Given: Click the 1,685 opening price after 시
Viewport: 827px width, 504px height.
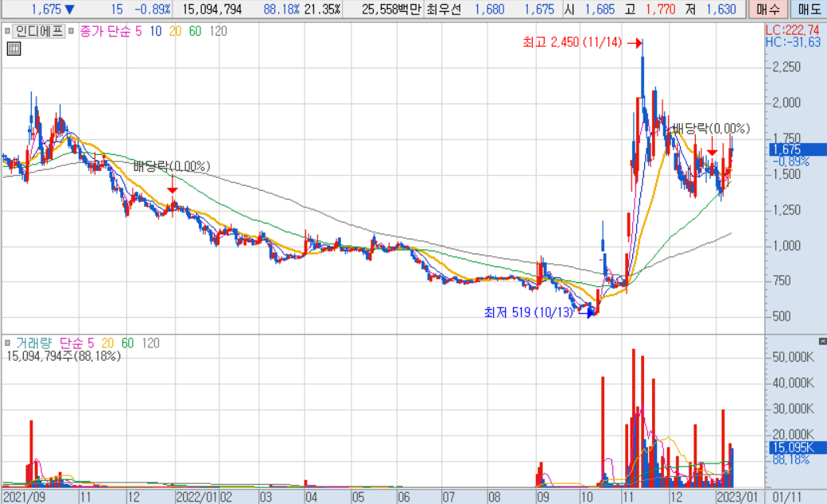Looking at the screenshot, I should tap(600, 10).
